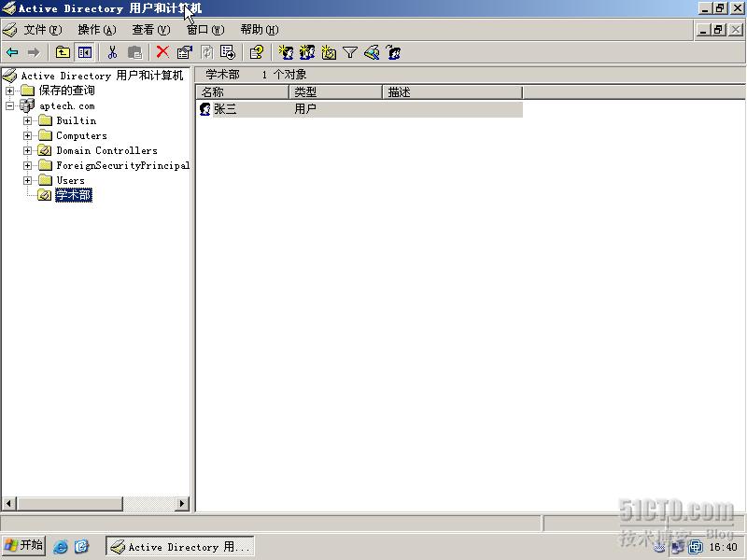The height and width of the screenshot is (560, 747).
Task: Collapse the aptech.com domain node
Action: click(x=10, y=105)
